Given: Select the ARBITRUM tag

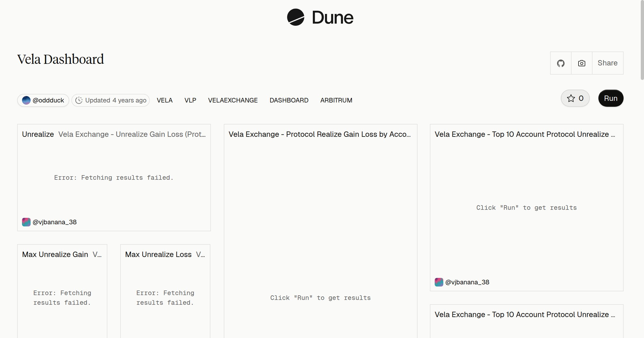Looking at the screenshot, I should pyautogui.click(x=336, y=100).
